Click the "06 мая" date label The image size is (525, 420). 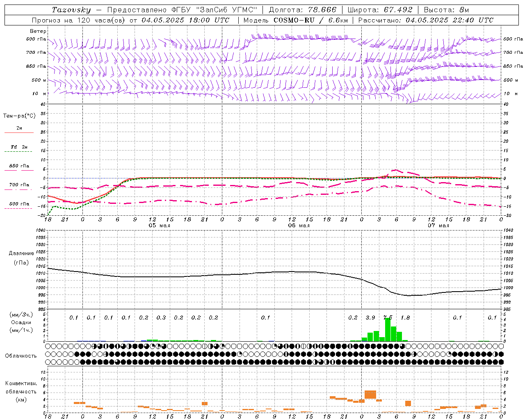(299, 226)
